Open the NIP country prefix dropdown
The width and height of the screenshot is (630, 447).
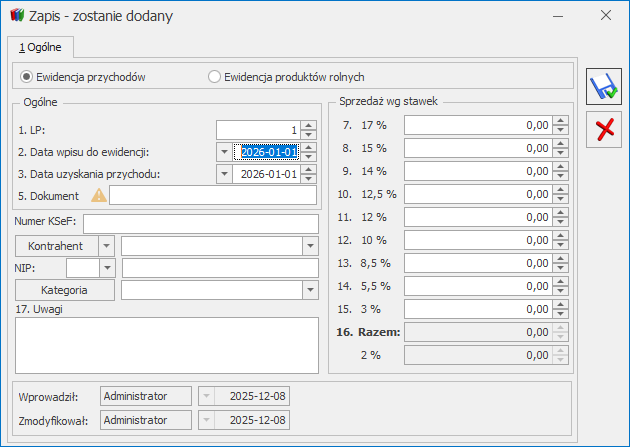click(106, 268)
